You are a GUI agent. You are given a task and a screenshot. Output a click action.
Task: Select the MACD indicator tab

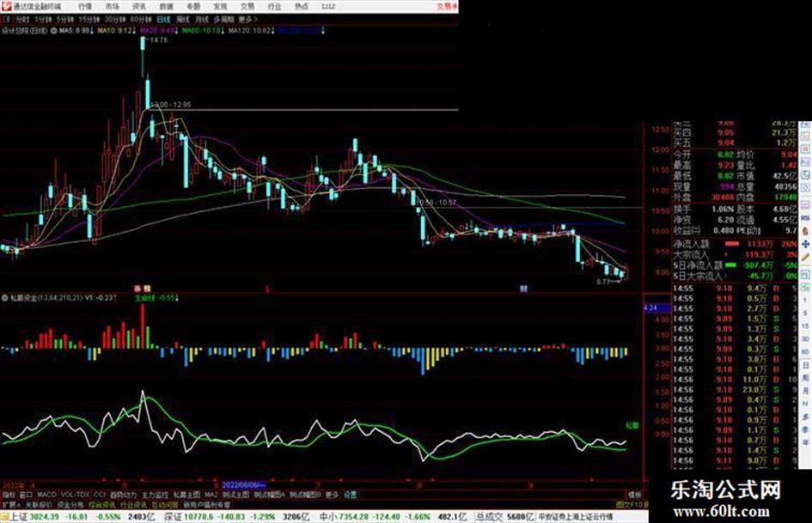coord(46,495)
